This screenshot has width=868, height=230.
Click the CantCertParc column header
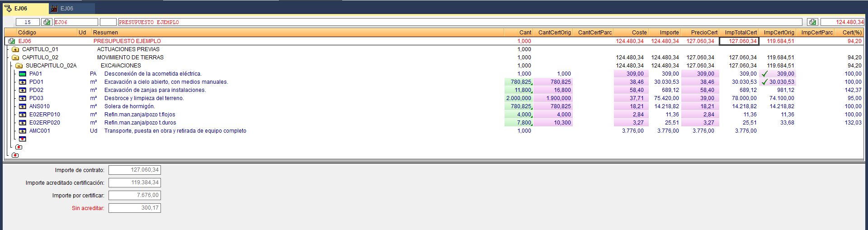pos(593,33)
